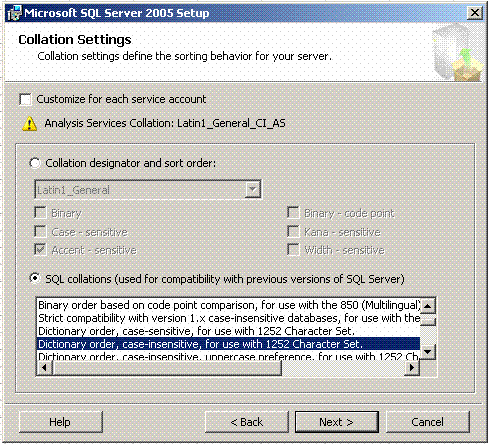Image resolution: width=488 pixels, height=444 pixels.
Task: Click the collation list scroll down arrow
Action: click(428, 352)
